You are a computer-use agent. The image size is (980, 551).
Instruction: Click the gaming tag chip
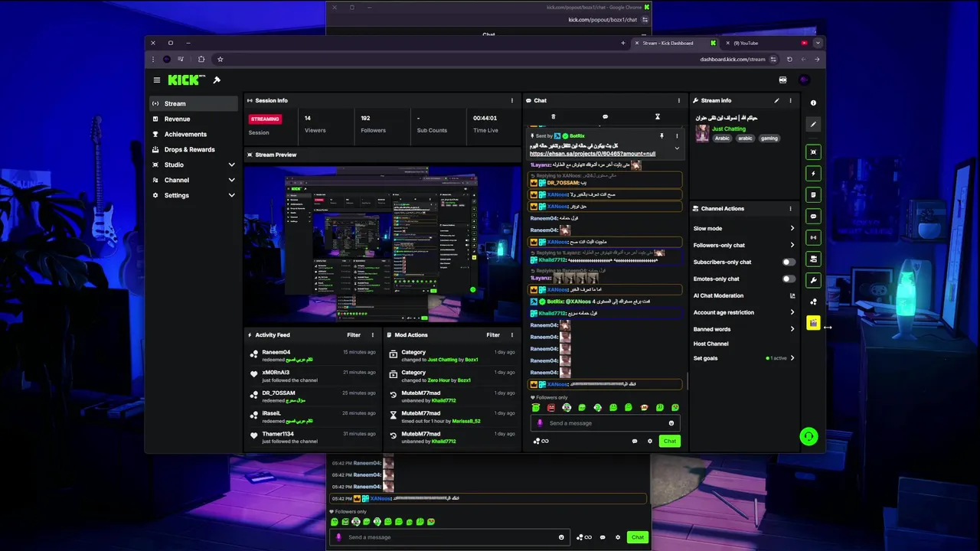point(769,139)
